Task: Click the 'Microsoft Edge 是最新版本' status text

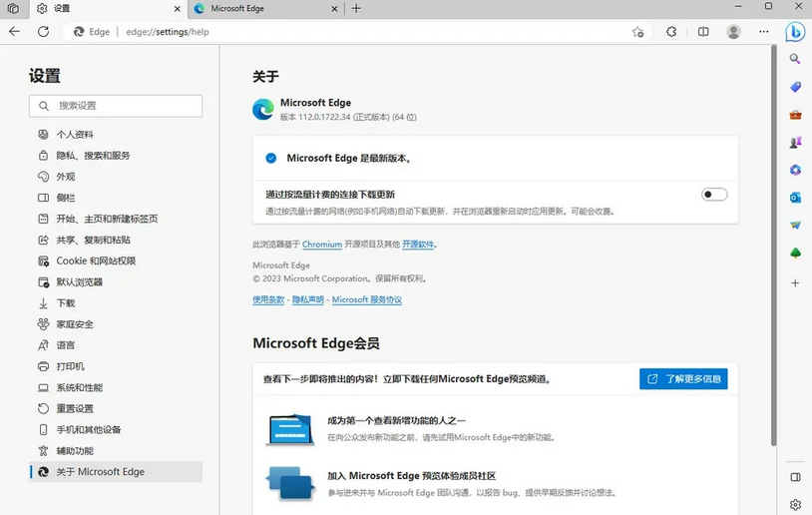Action: pos(350,158)
